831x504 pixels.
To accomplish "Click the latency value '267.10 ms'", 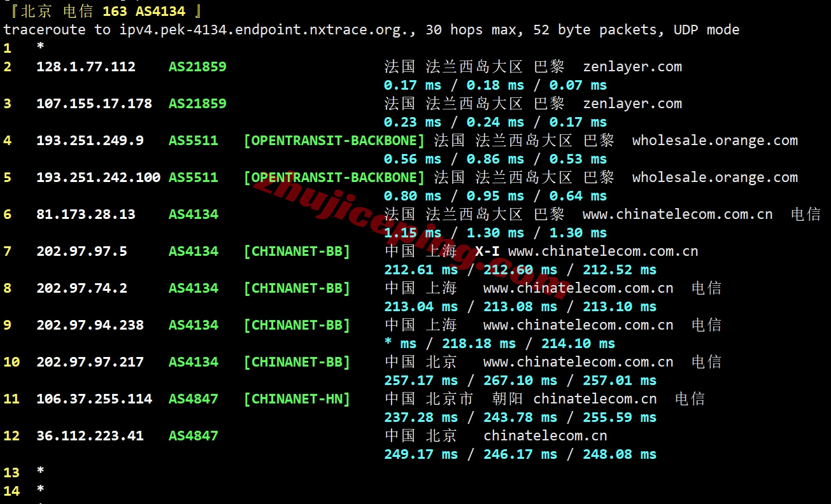I will pyautogui.click(x=520, y=381).
